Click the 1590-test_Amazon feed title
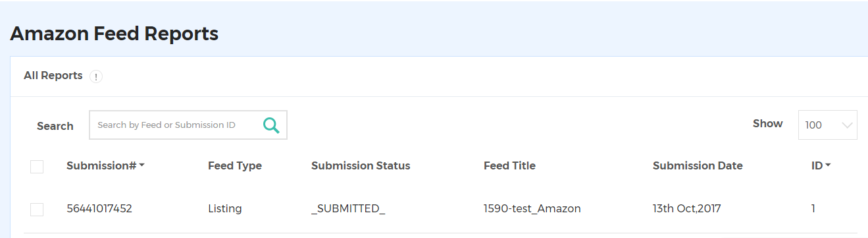The height and width of the screenshot is (238, 868). (532, 209)
